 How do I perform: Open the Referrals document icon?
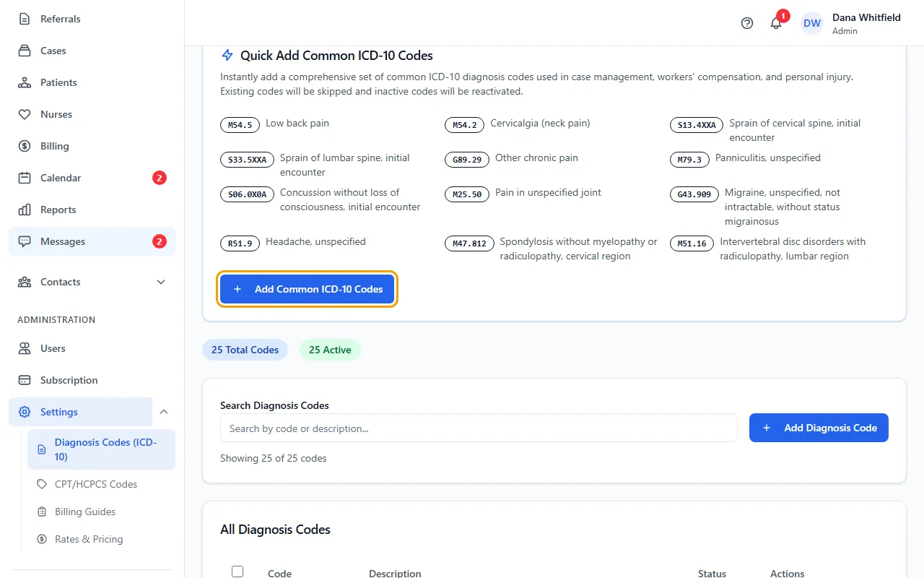click(x=25, y=19)
